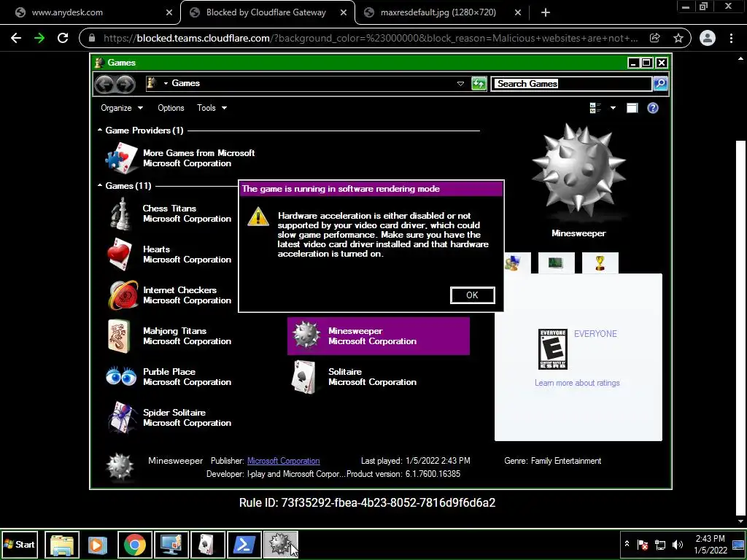Go back in the browser
Image resolution: width=747 pixels, height=560 pixels.
pos(16,38)
